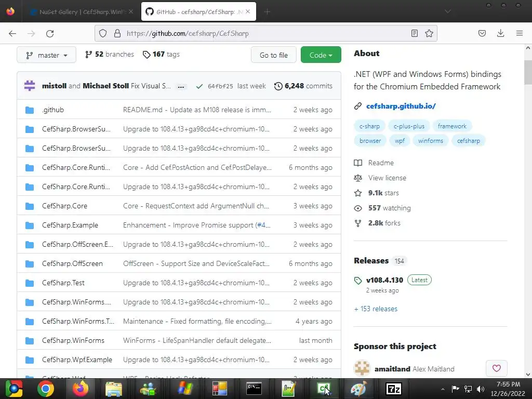This screenshot has height=399, width=532.
Task: Open release v108.4.130
Action: pyautogui.click(x=384, y=280)
